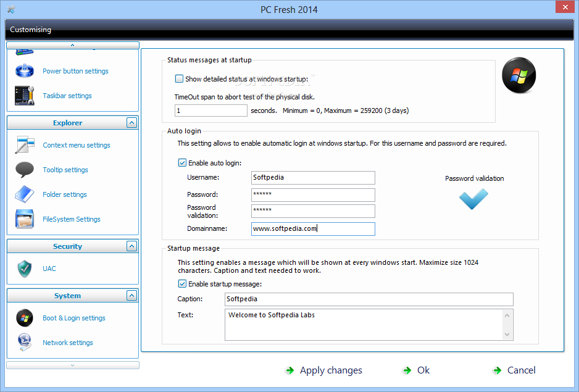Open UAC link
This screenshot has height=392, width=579.
(49, 269)
